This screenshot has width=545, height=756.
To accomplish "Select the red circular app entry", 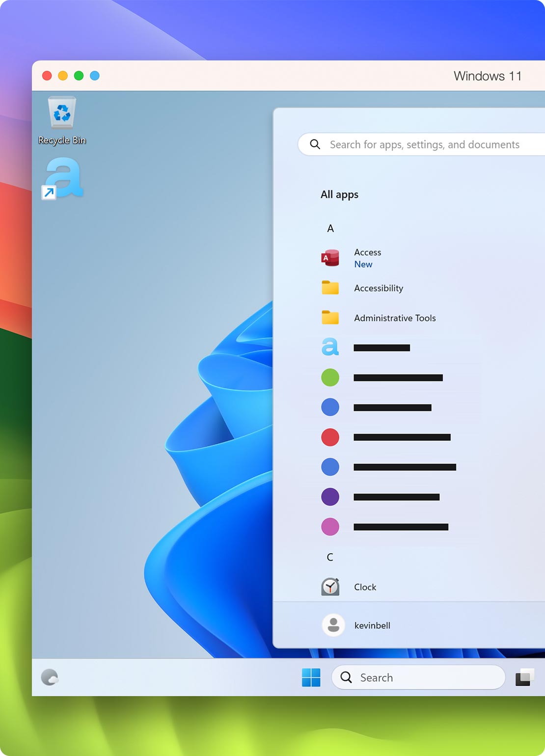I will point(330,437).
